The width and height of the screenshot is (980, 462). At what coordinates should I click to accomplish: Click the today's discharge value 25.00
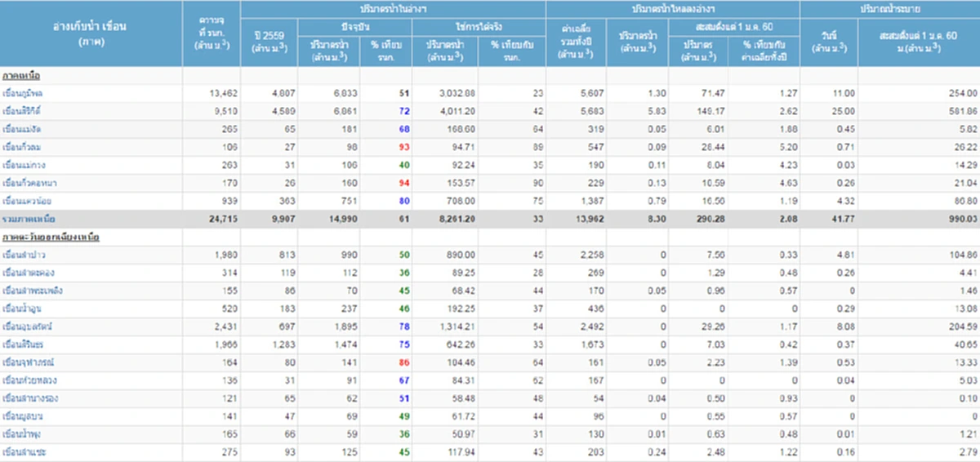844,111
